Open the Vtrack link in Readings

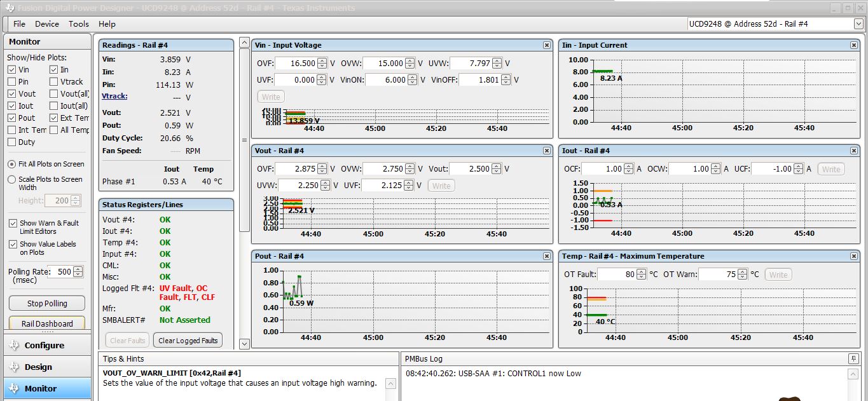(114, 97)
